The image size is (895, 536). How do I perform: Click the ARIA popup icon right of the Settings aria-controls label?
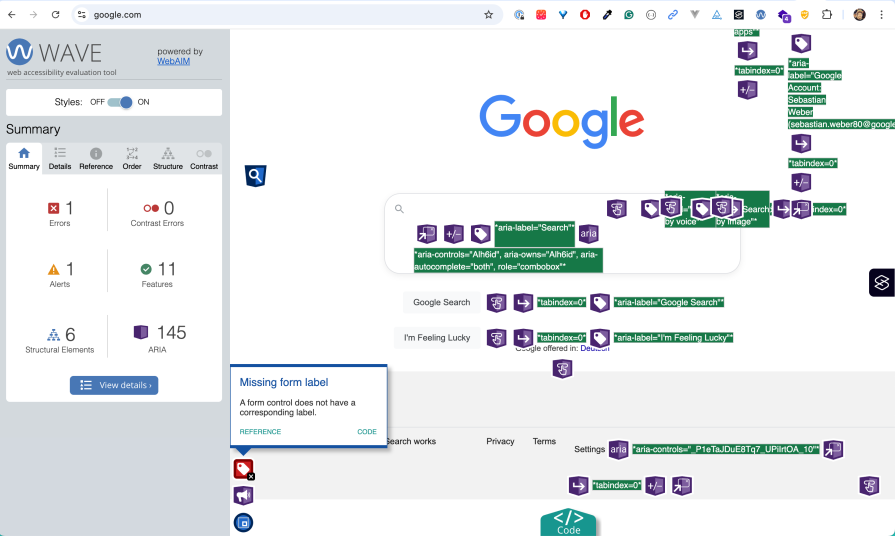pyautogui.click(x=833, y=449)
